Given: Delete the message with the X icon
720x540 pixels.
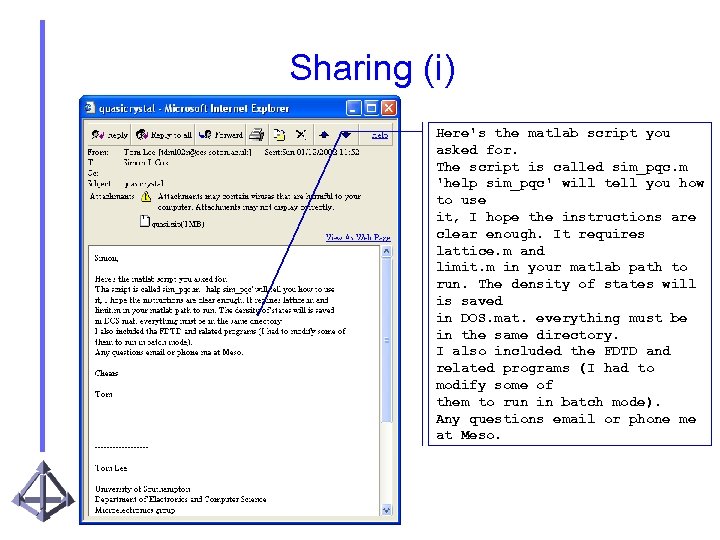Looking at the screenshot, I should tap(301, 135).
